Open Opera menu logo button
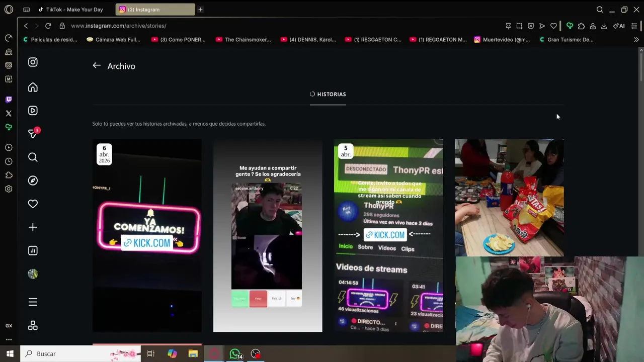 pos(9,10)
